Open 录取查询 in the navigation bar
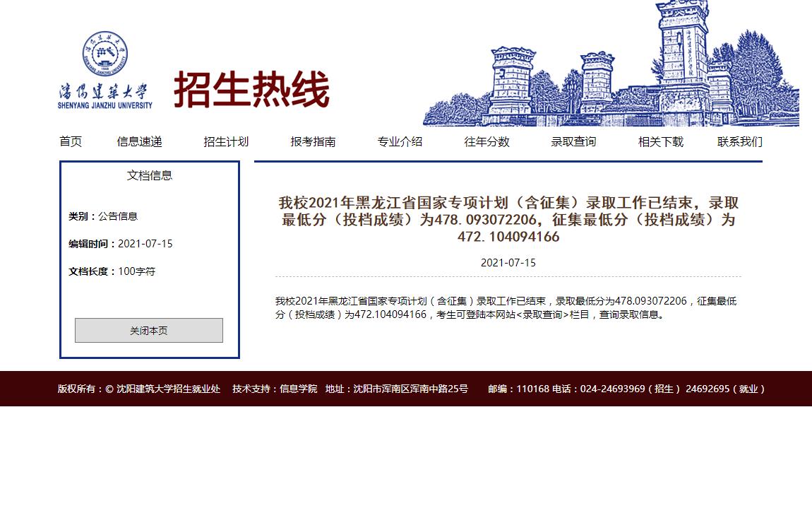This screenshot has width=812, height=530. (573, 141)
